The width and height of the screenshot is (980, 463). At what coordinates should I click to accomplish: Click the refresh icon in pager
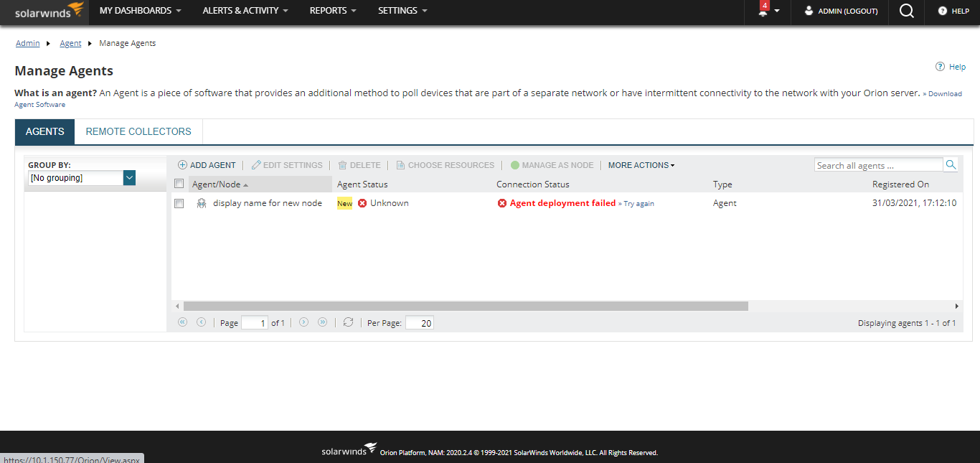click(348, 323)
